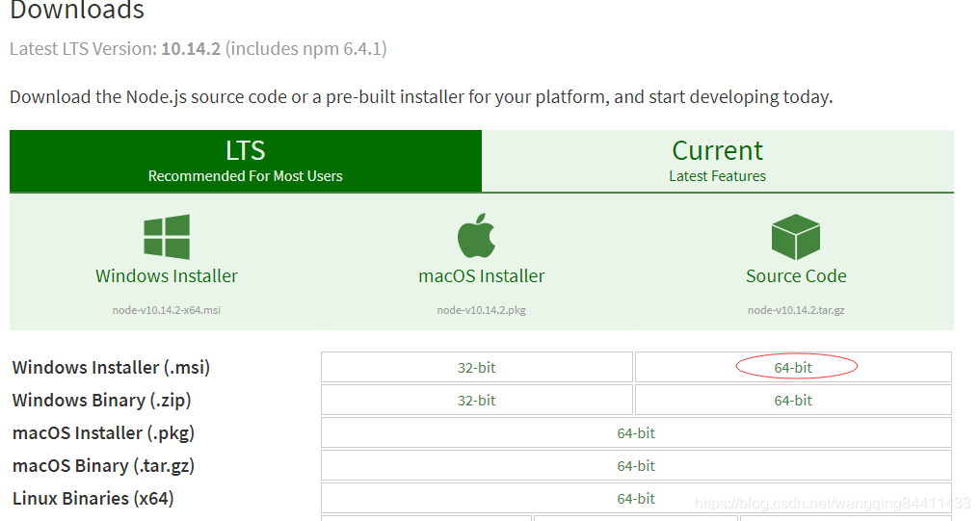Screen dimensions: 980x521
Task: Click the macOS Installer (.pkg) row label
Action: pyautogui.click(x=103, y=433)
